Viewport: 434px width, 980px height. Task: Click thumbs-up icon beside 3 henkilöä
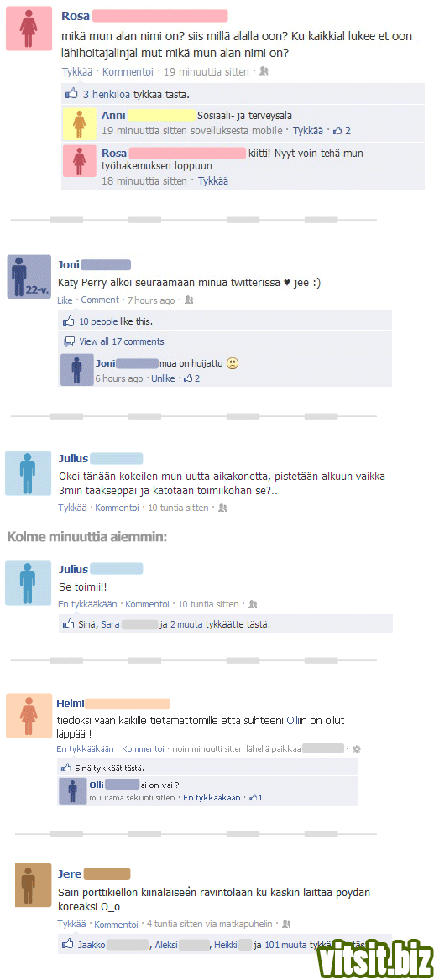coord(71,94)
